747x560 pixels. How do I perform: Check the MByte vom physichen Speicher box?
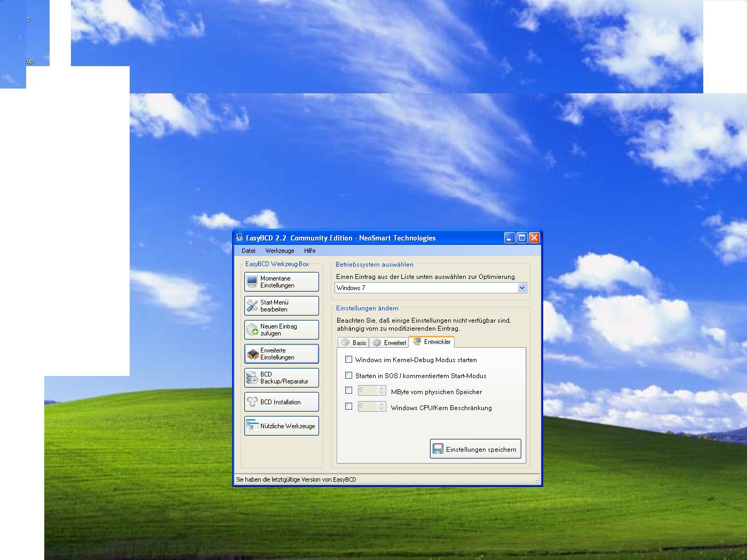[x=349, y=390]
